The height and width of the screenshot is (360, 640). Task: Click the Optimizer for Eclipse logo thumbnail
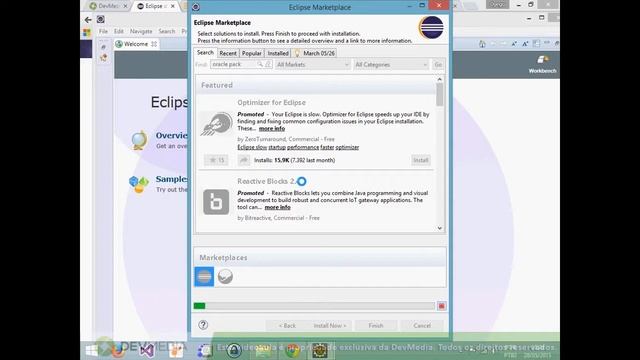point(216,124)
